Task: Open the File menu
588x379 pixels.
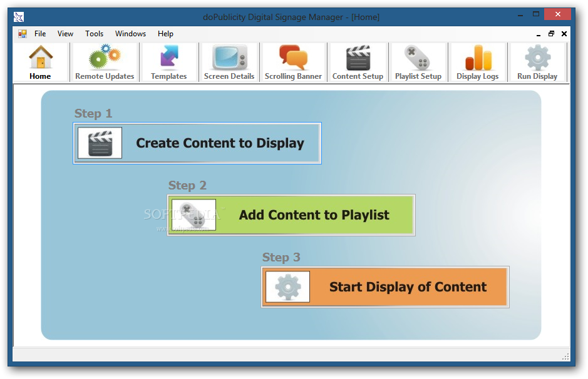Action: click(40, 34)
